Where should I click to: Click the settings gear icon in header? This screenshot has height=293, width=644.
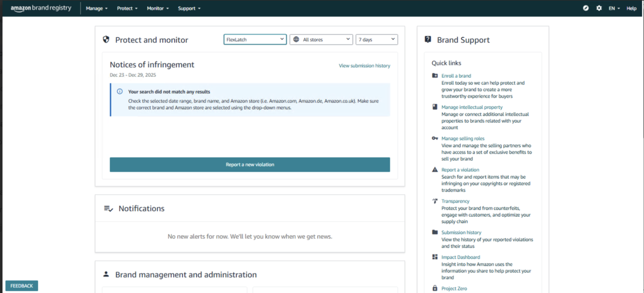click(599, 8)
